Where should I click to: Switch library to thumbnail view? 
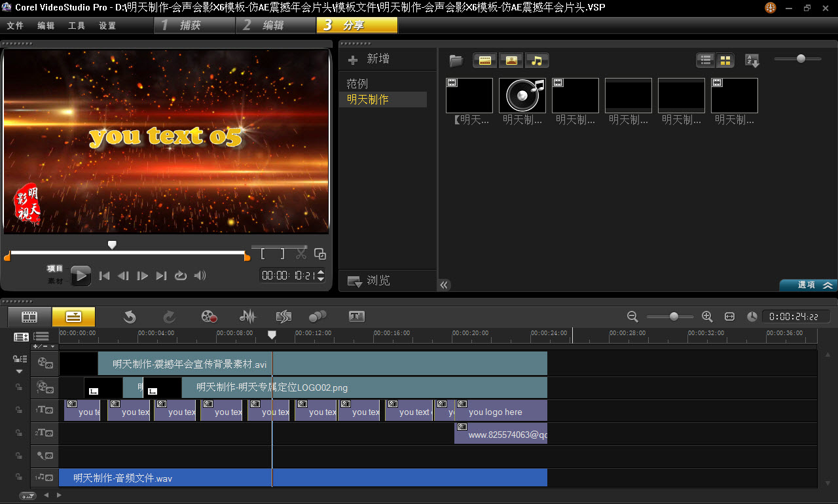[725, 60]
